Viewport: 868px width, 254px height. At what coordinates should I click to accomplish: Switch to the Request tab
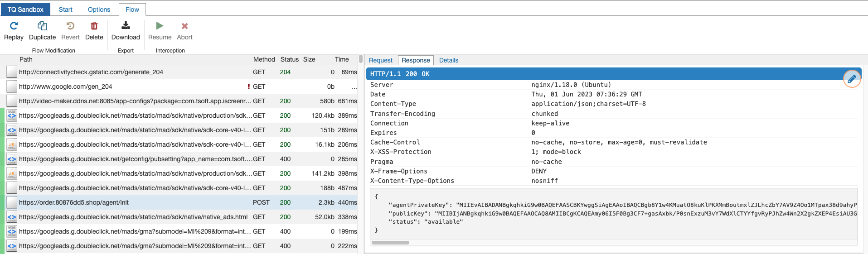(x=380, y=60)
